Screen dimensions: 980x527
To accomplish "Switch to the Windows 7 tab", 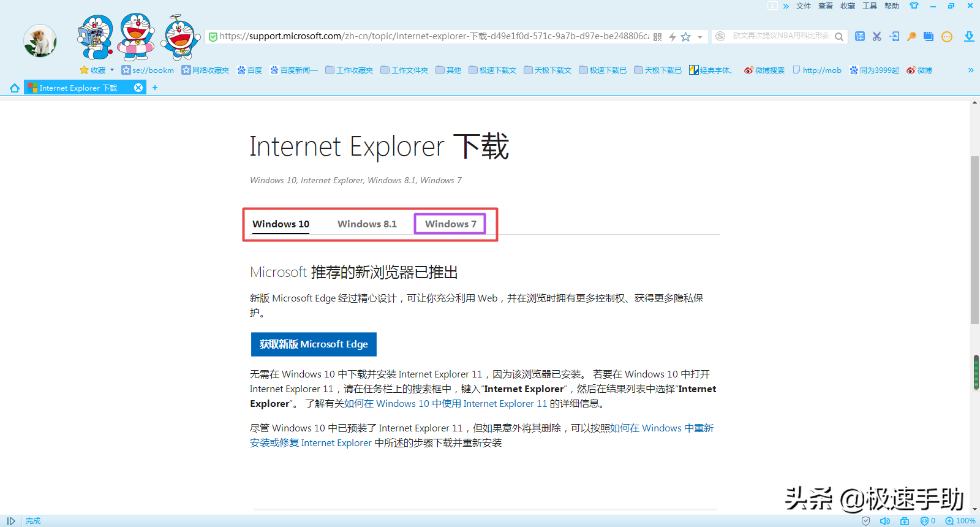I will [450, 224].
